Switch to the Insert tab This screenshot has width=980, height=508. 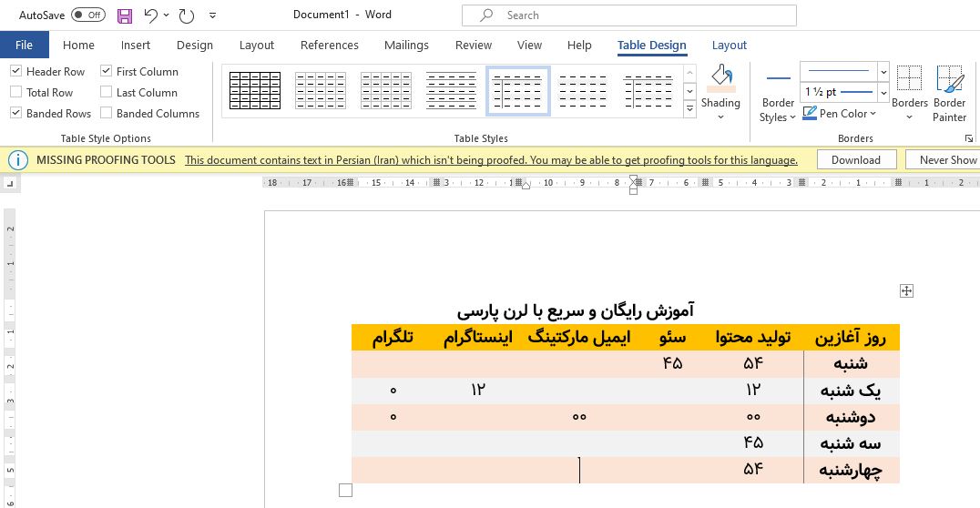(136, 45)
